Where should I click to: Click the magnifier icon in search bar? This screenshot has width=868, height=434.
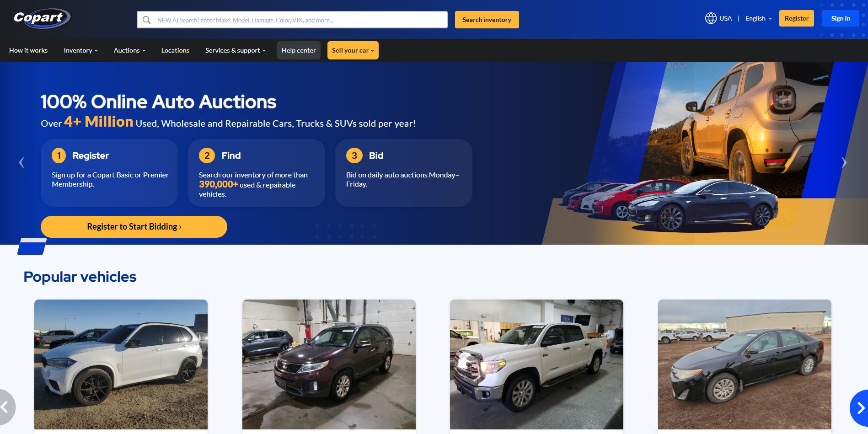pyautogui.click(x=146, y=20)
